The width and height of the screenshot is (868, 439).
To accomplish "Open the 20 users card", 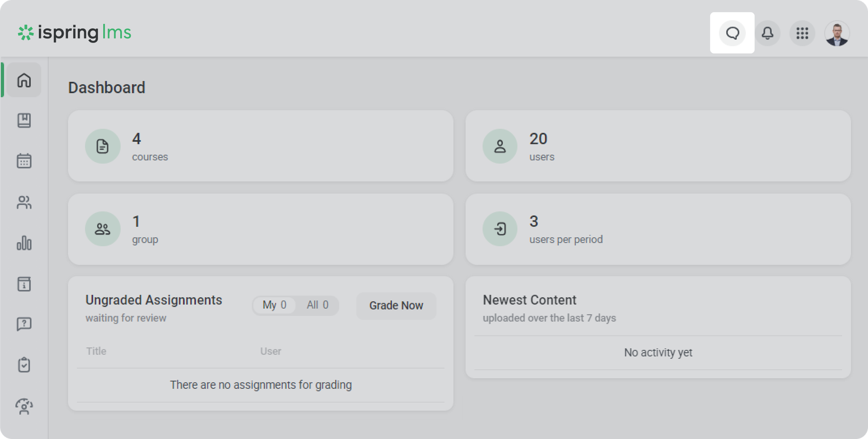I will (x=658, y=146).
